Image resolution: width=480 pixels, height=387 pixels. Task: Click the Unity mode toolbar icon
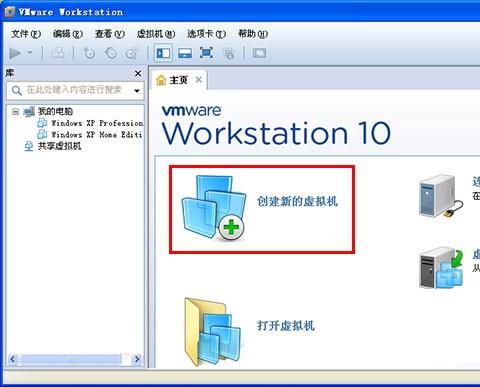tap(229, 53)
